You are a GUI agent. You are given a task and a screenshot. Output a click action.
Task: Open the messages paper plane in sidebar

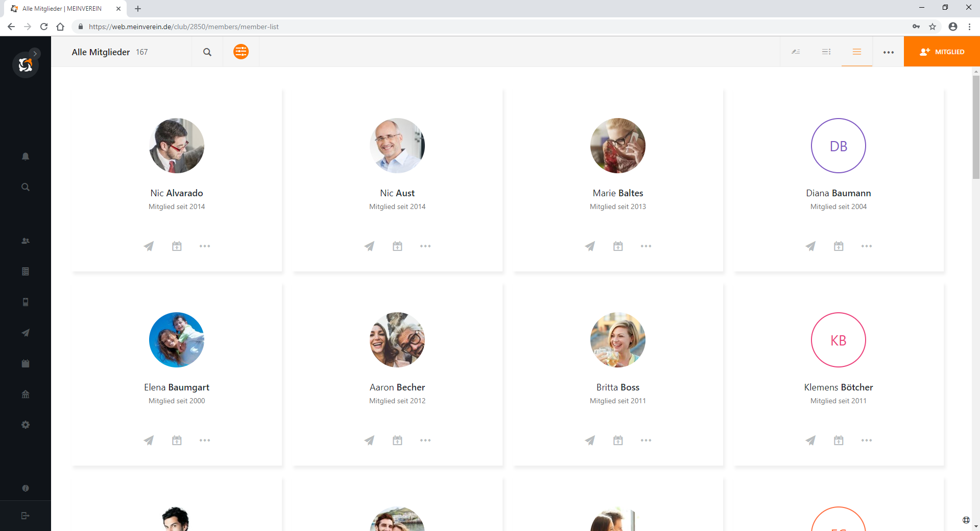click(x=26, y=333)
